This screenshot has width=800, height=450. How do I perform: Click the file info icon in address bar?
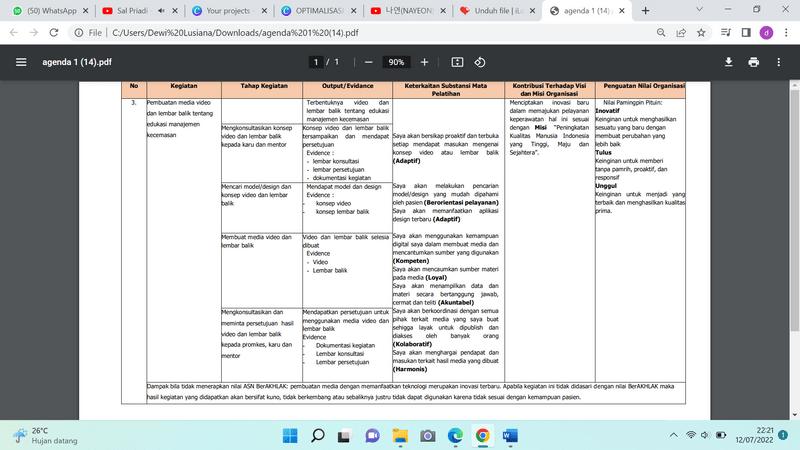(x=79, y=33)
